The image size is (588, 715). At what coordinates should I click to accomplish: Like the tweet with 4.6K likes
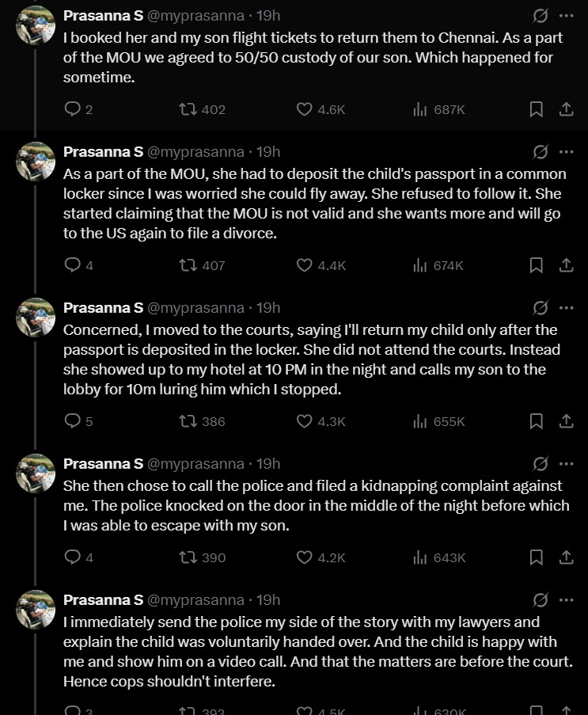point(305,109)
